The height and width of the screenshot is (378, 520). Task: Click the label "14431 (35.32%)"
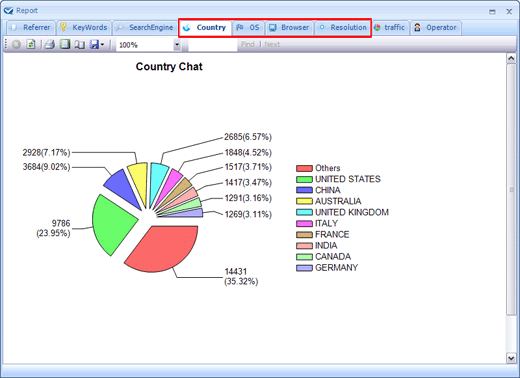241,276
